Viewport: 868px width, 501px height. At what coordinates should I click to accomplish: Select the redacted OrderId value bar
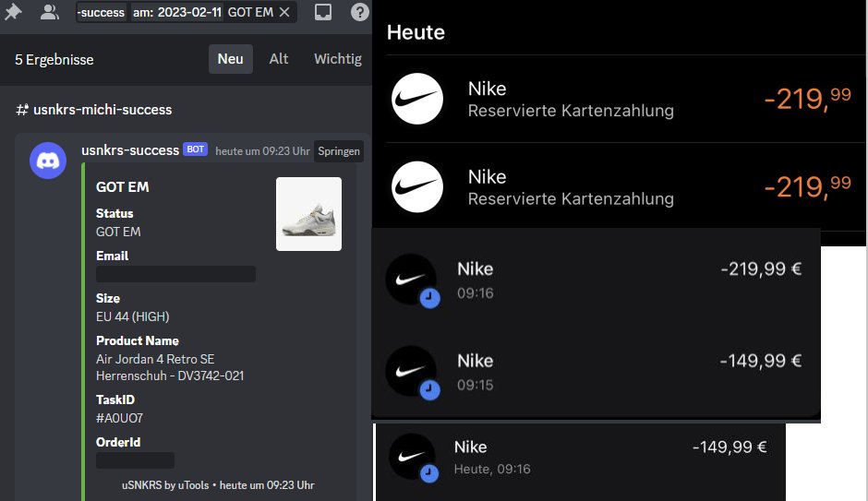(x=135, y=460)
